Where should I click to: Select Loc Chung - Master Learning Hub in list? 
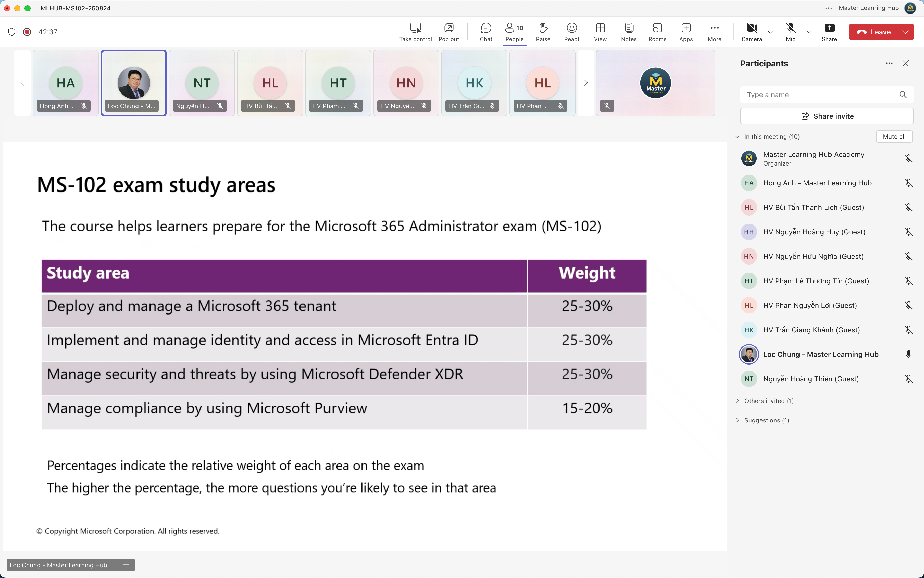click(827, 354)
